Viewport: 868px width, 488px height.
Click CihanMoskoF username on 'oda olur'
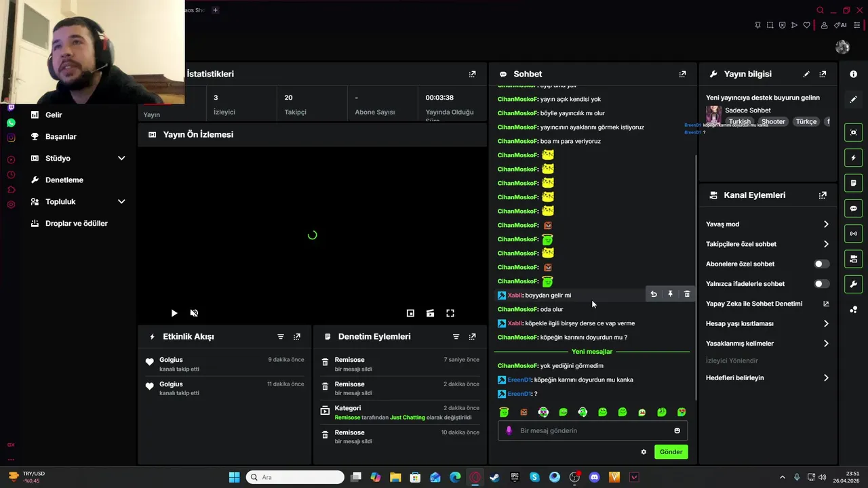point(517,309)
